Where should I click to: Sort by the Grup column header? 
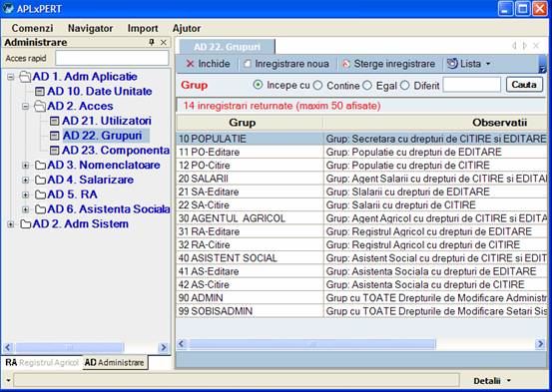tap(250, 123)
